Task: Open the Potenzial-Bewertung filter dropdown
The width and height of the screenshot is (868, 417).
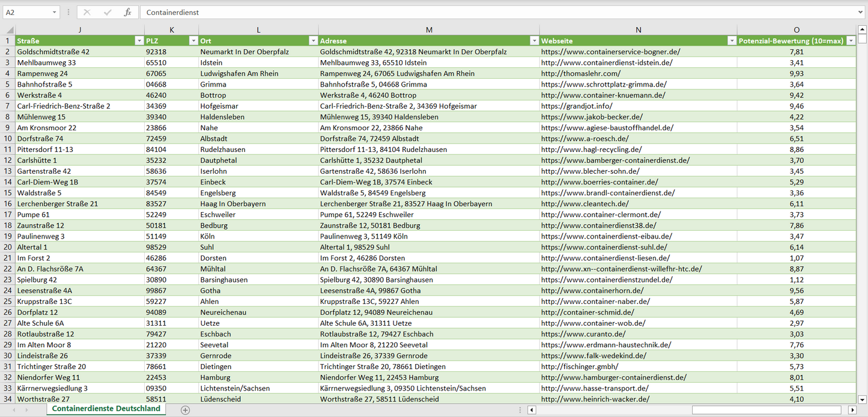Action: pos(851,41)
